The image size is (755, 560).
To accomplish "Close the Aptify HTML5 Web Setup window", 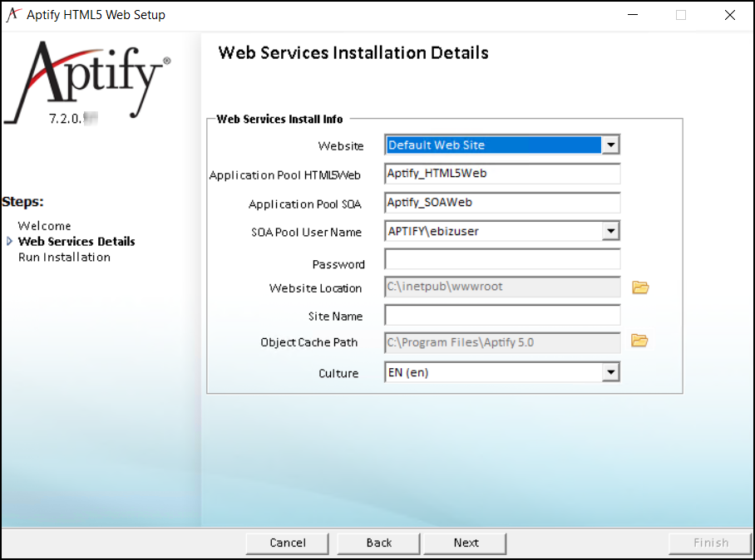I will point(730,15).
